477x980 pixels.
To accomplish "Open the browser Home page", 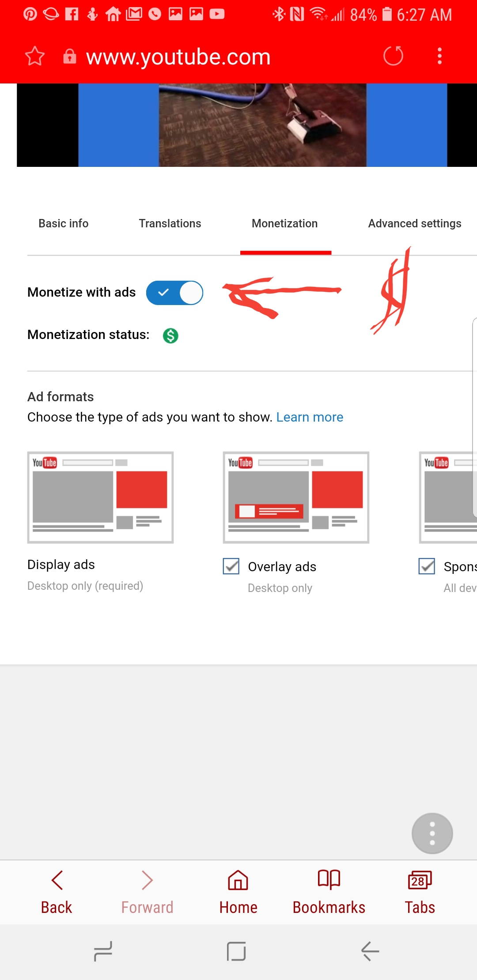I will (238, 892).
